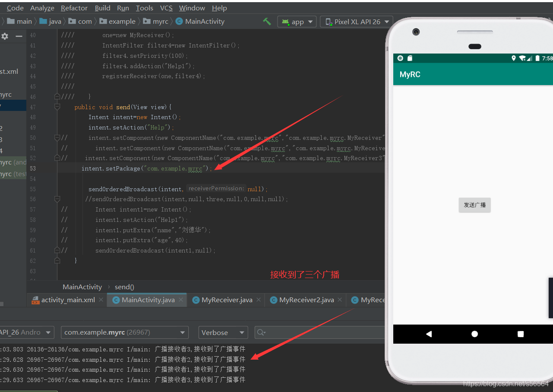Click the emulator SD card notification icon
The width and height of the screenshot is (553, 392).
[410, 58]
